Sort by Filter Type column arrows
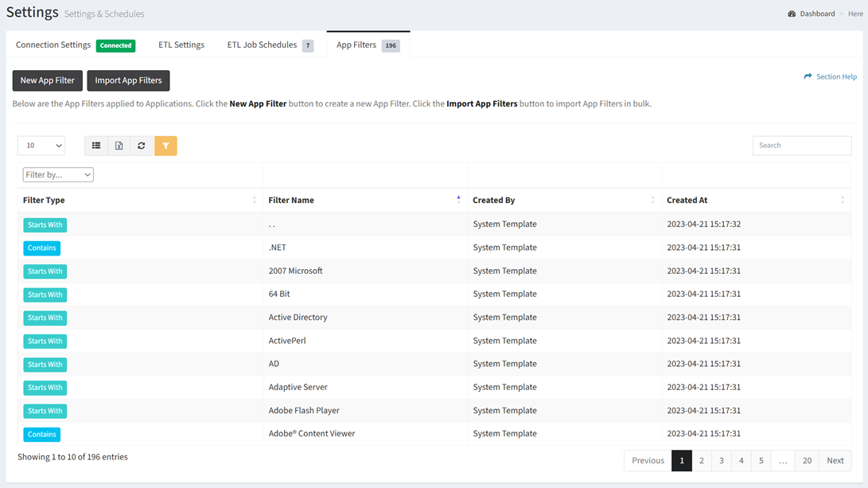 pos(255,200)
